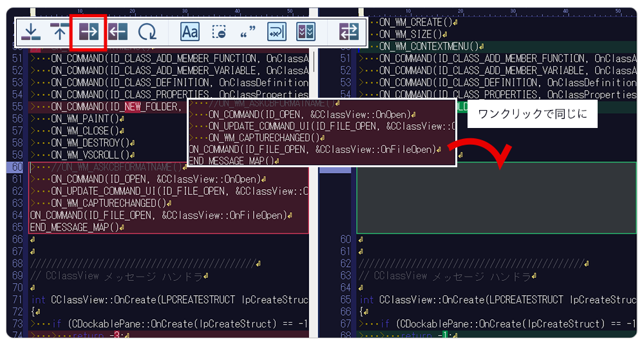Toggle the quotation marks icon in toolbar
This screenshot has width=644, height=346.
247,32
